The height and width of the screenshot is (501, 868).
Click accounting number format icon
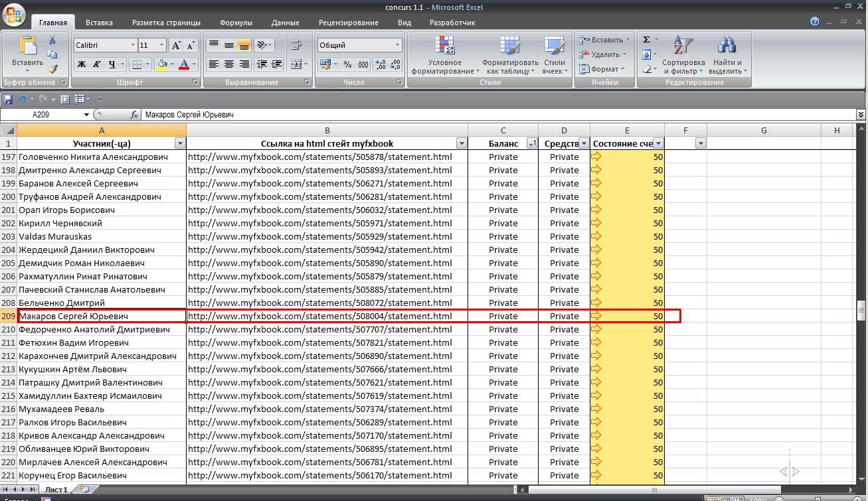[324, 64]
